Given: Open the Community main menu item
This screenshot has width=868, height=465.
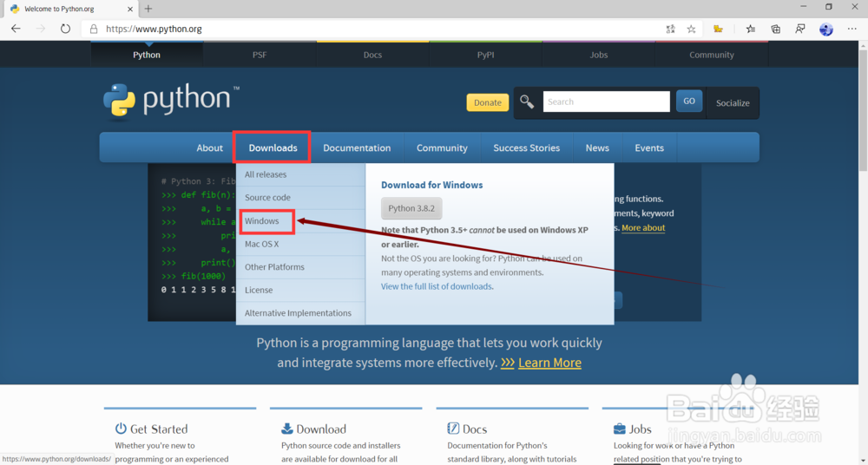Looking at the screenshot, I should (442, 147).
